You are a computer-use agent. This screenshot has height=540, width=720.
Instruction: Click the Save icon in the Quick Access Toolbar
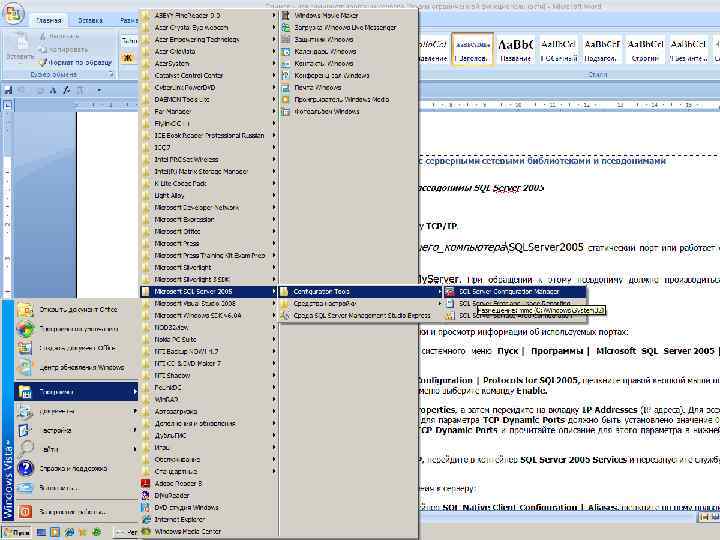(8, 90)
